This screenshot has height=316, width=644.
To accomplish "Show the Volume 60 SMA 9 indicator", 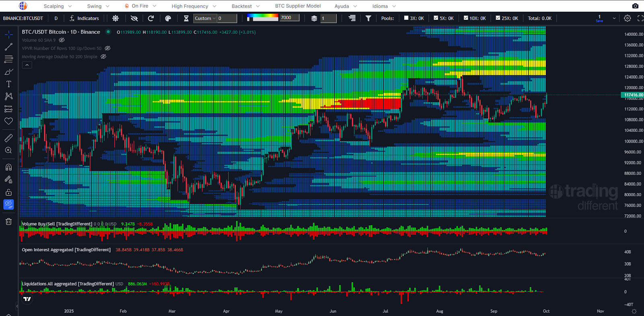I will point(62,40).
